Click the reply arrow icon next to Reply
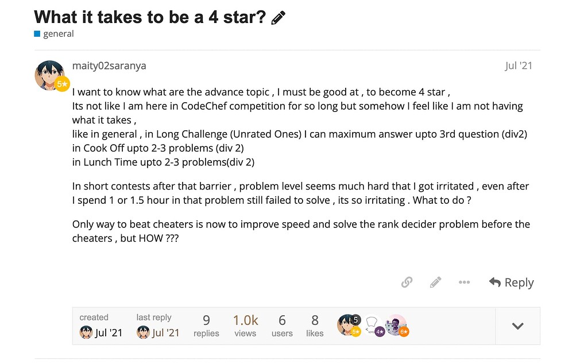The image size is (588, 364). (495, 282)
